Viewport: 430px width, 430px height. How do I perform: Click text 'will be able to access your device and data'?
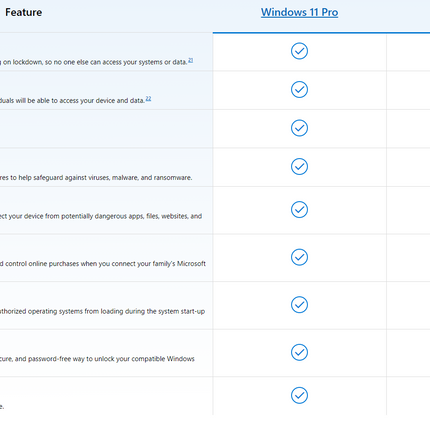pyautogui.click(x=80, y=101)
